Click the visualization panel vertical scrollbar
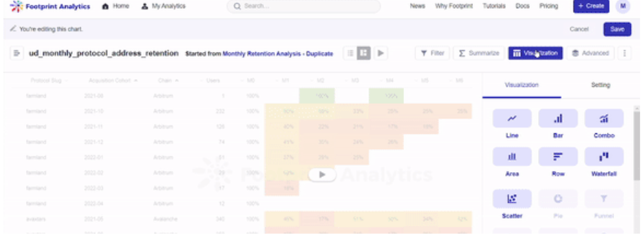The image size is (644, 246). pyautogui.click(x=636, y=143)
